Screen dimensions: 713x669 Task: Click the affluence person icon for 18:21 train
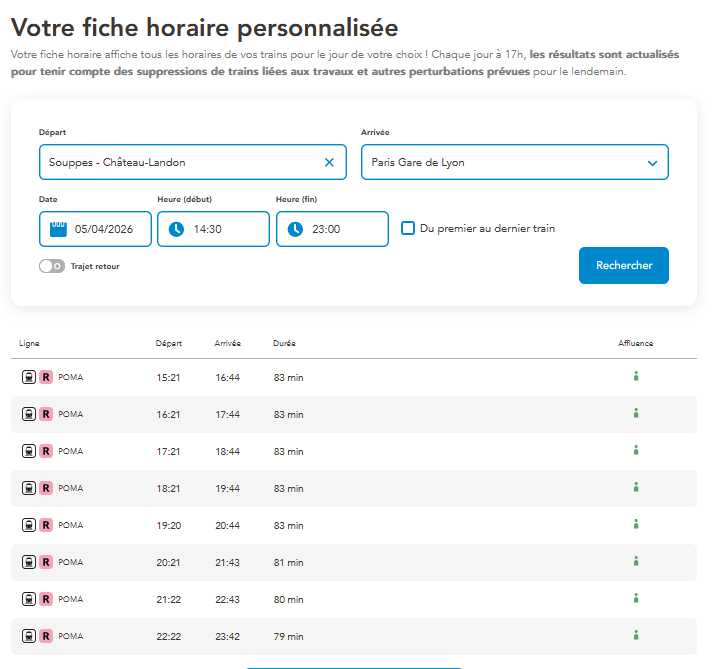(x=636, y=487)
